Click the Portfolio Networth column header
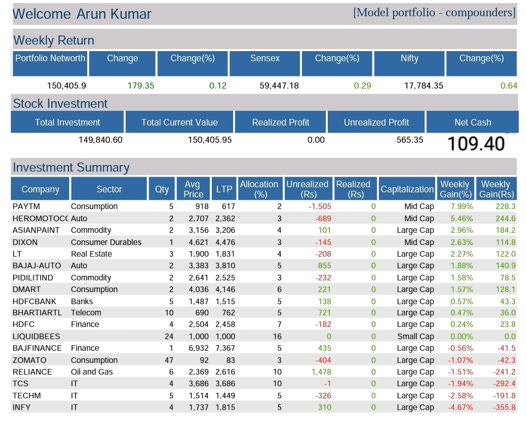 pos(50,63)
